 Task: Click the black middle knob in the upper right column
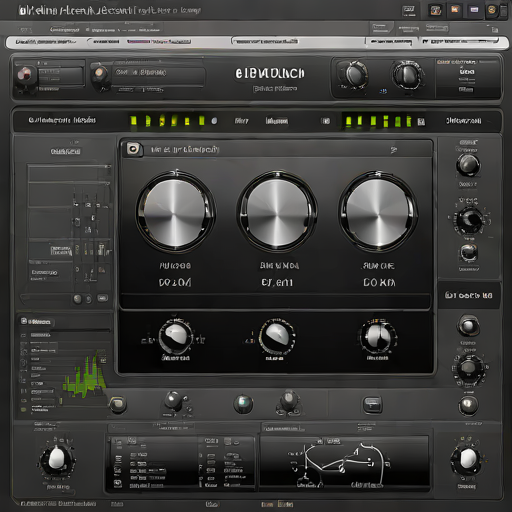469,220
